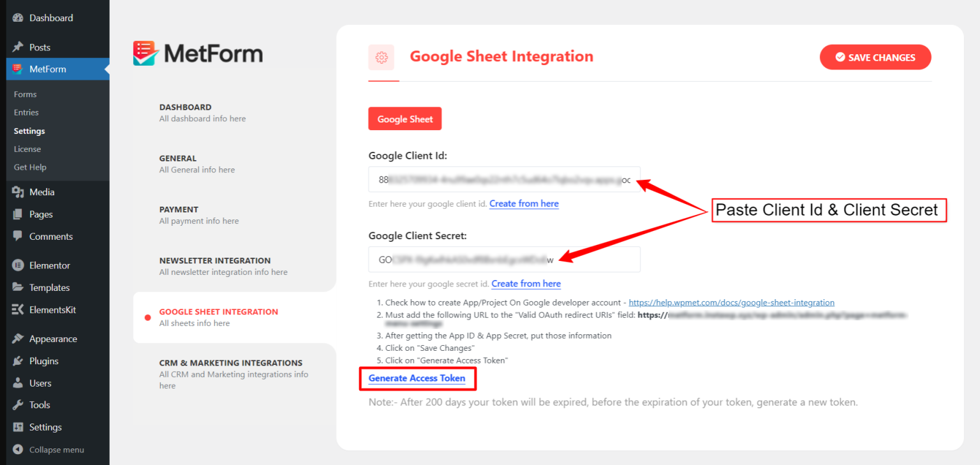Click the Appearance paintbrush icon
Viewport: 980px width, 465px height.
[18, 339]
